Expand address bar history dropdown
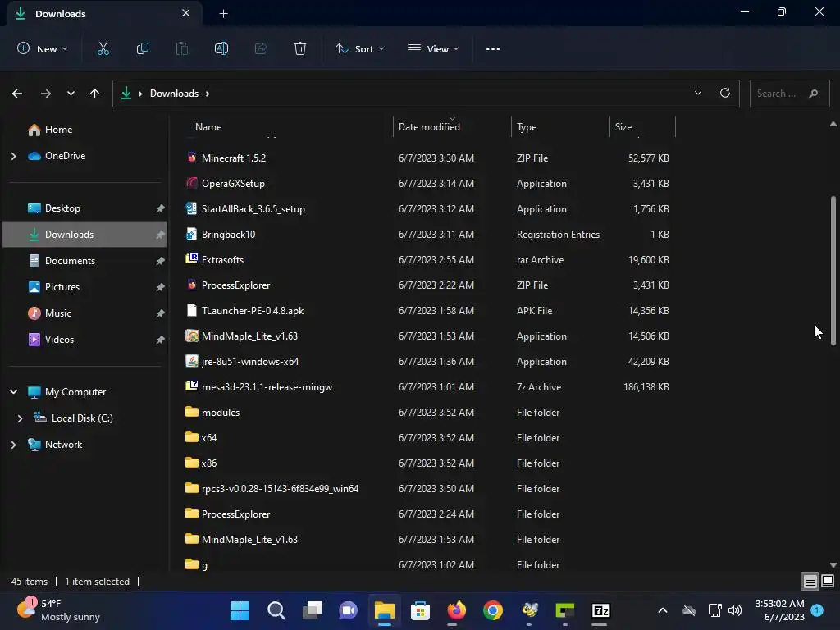The image size is (840, 630). [x=698, y=93]
